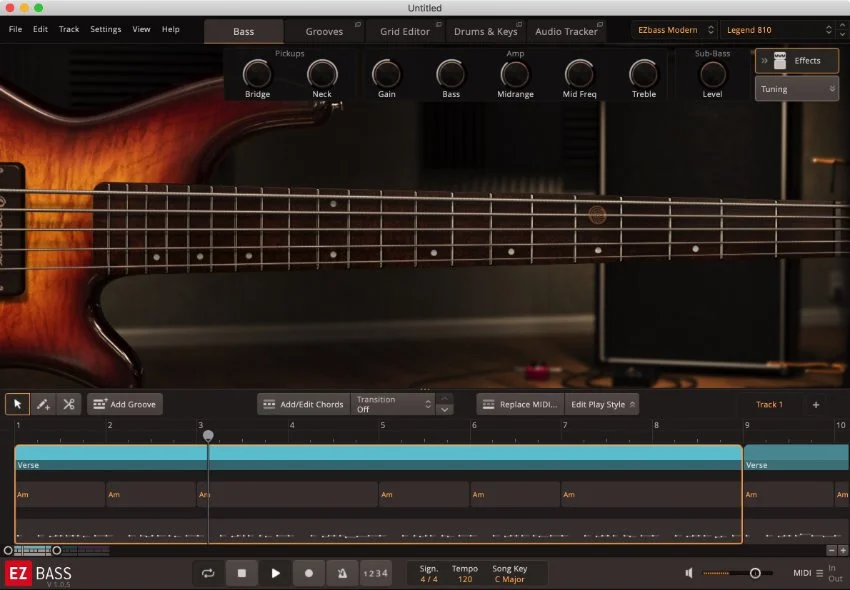Detach Drums & Keys via popout icon
Viewport: 850px width, 590px height.
[x=519, y=24]
